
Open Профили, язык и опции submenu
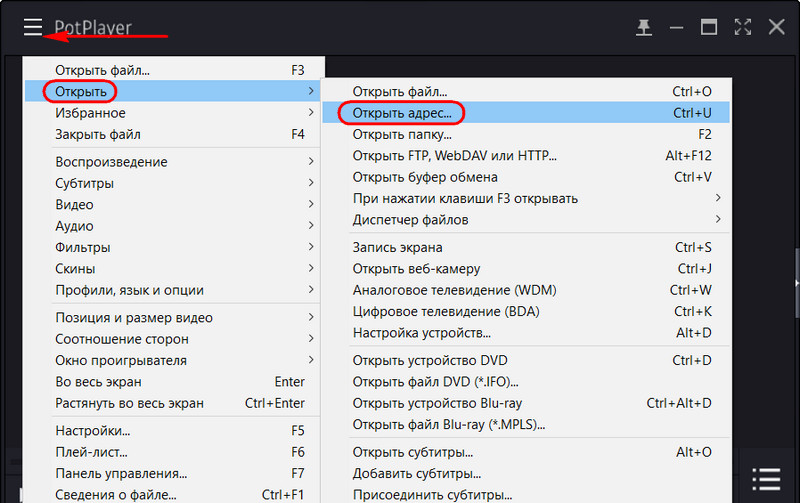(173, 290)
